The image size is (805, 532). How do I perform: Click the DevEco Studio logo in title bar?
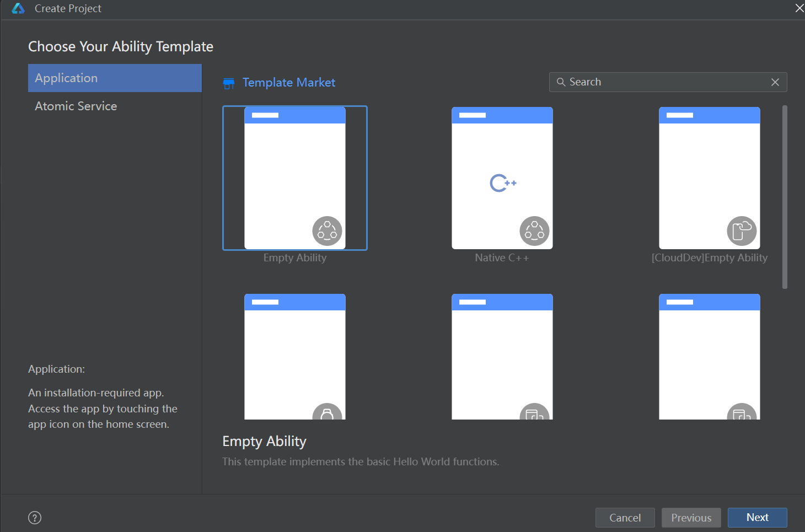coord(18,8)
